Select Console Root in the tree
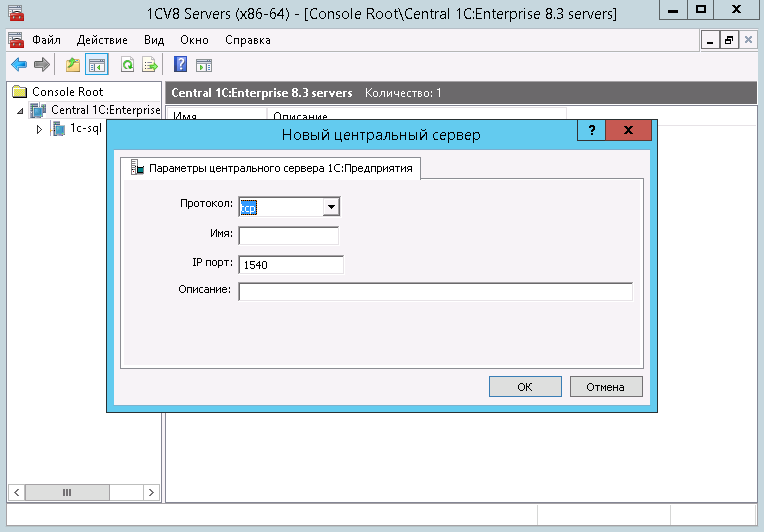 tap(67, 92)
